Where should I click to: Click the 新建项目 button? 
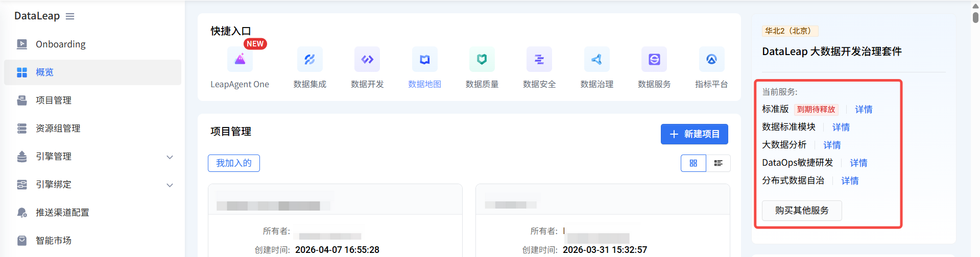pyautogui.click(x=695, y=134)
